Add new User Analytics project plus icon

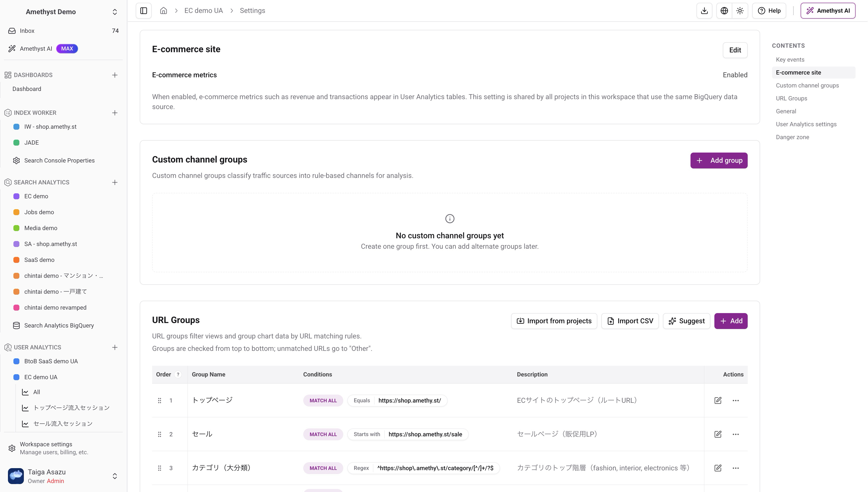coord(115,347)
